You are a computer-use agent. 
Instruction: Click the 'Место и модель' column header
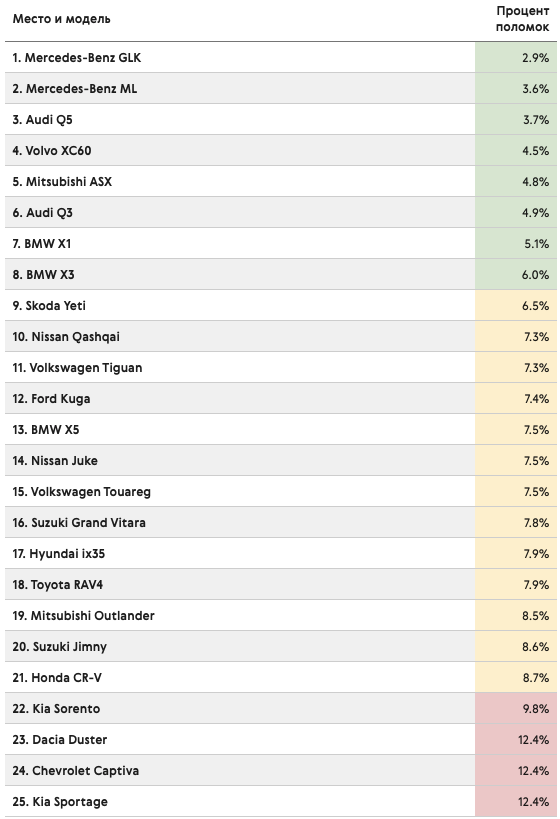pyautogui.click(x=62, y=19)
